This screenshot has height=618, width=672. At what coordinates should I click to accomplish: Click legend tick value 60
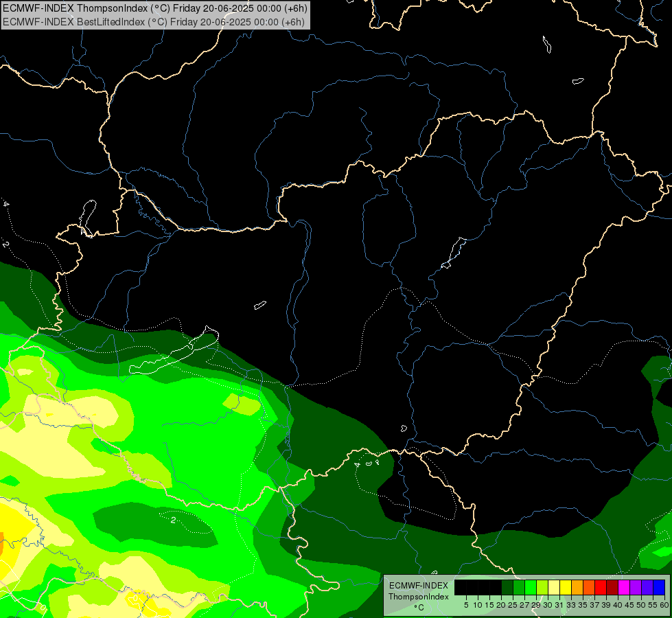[664, 605]
